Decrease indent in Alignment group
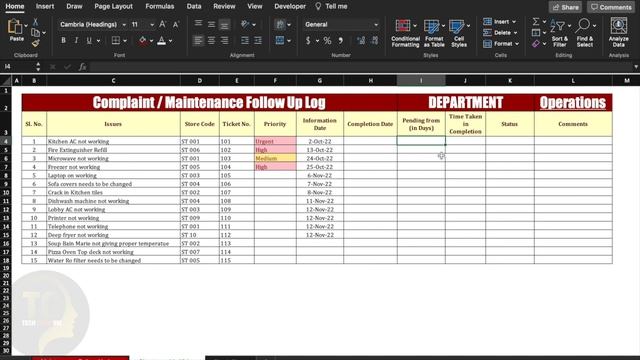The height and width of the screenshot is (360, 640). [x=245, y=40]
